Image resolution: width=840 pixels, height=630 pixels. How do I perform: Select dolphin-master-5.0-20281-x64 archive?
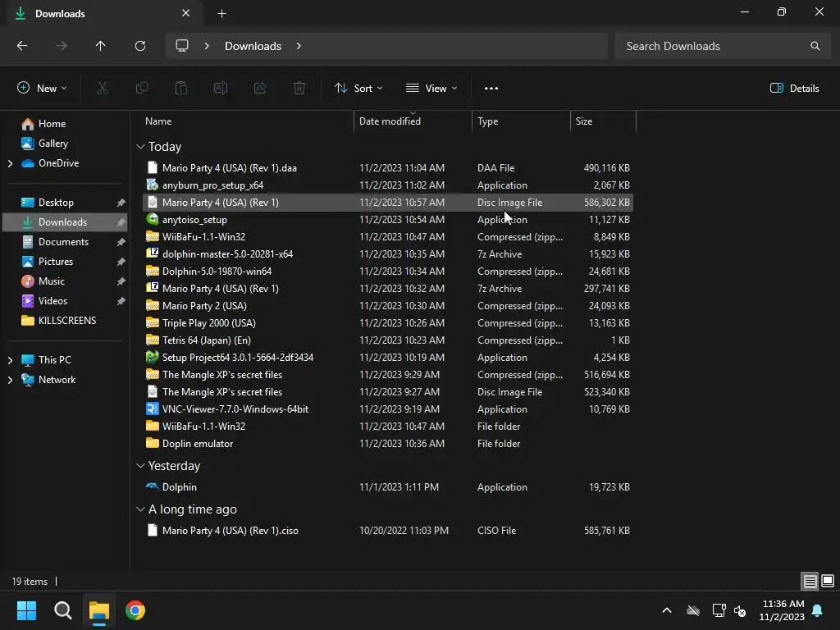coord(388,254)
